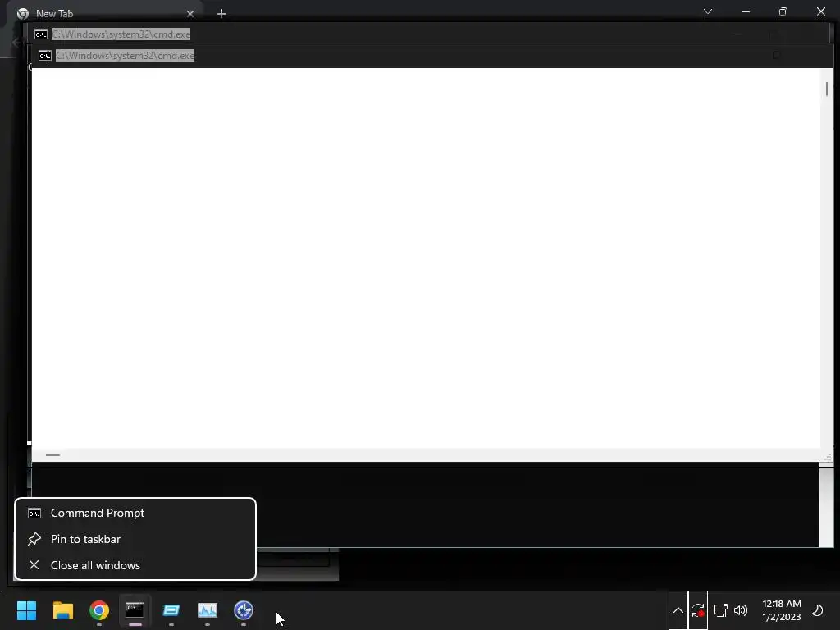Screen dimensions: 840x630
Task: Click the X icon beside Close all windows
Action: 34,565
